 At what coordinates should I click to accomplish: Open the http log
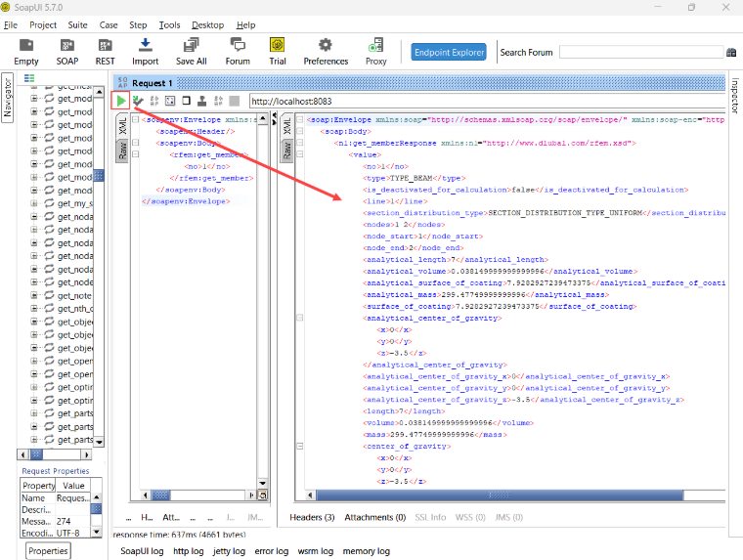[188, 551]
